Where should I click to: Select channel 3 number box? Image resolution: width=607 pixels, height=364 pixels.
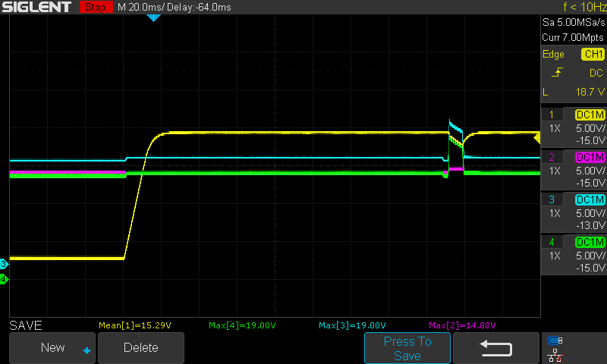point(552,199)
